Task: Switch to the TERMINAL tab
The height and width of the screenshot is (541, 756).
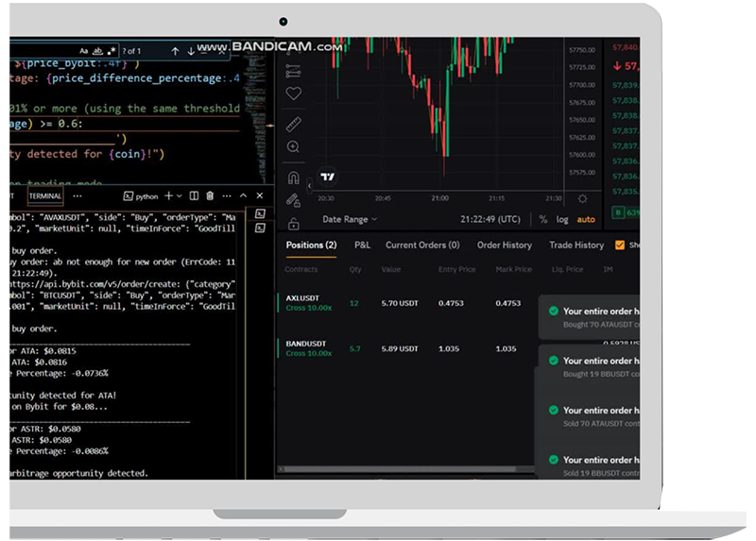Action: (44, 196)
